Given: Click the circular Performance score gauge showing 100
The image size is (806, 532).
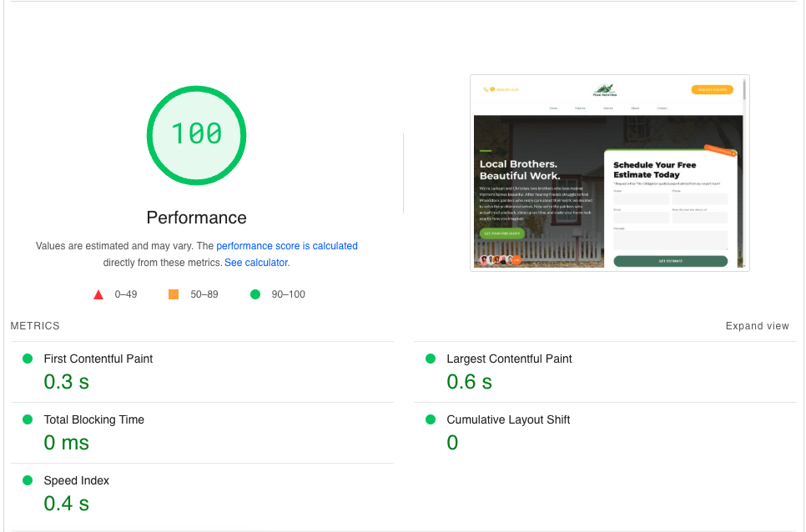Looking at the screenshot, I should click(x=196, y=135).
